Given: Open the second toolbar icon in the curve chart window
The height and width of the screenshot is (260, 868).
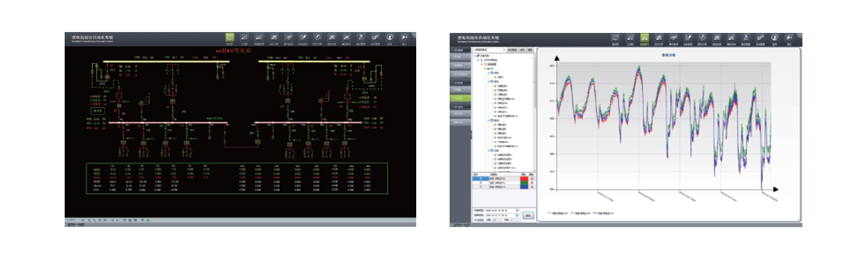Looking at the screenshot, I should coord(630,38).
